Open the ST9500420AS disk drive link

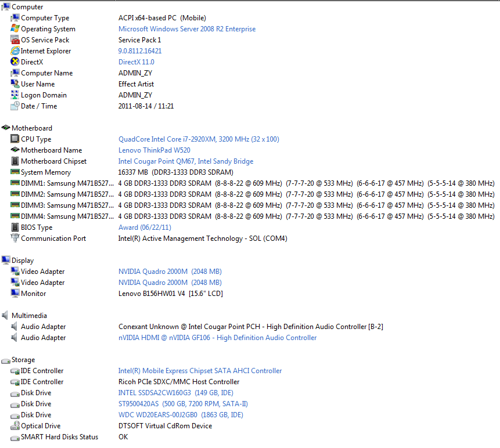tap(183, 404)
